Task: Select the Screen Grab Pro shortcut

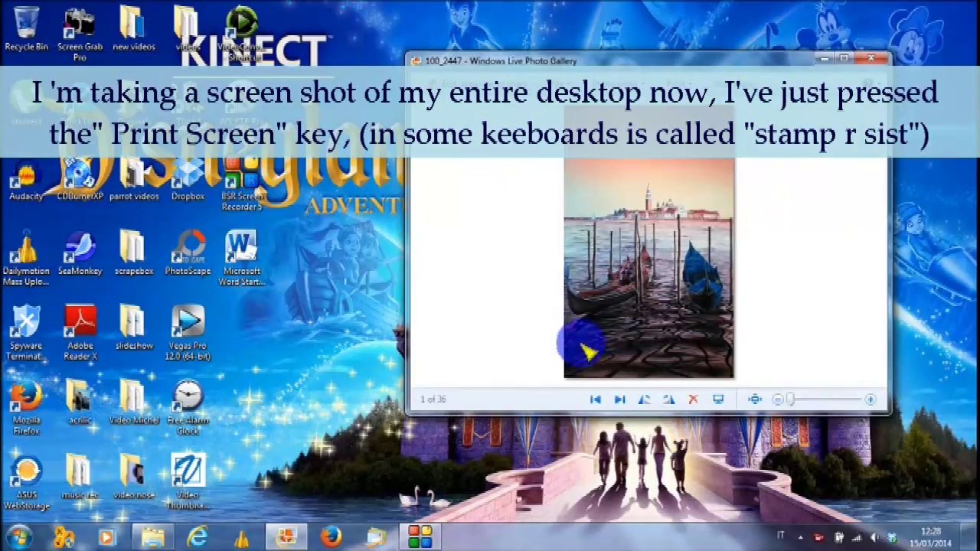Action: tap(80, 34)
